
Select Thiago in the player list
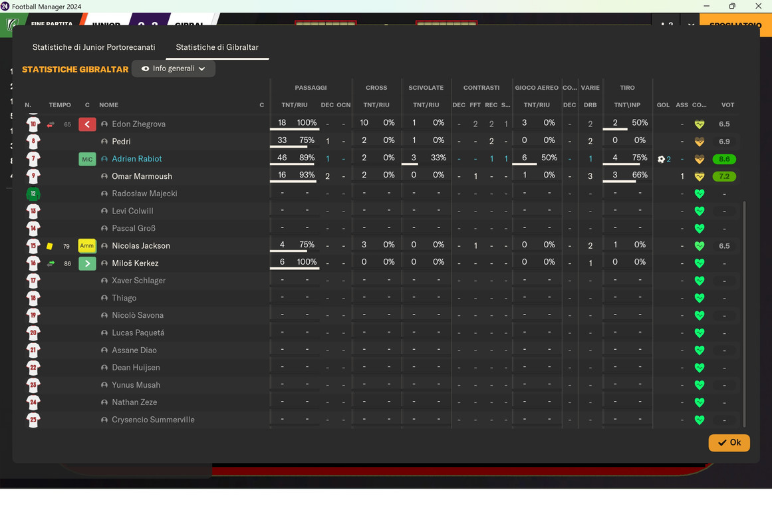[x=124, y=298]
